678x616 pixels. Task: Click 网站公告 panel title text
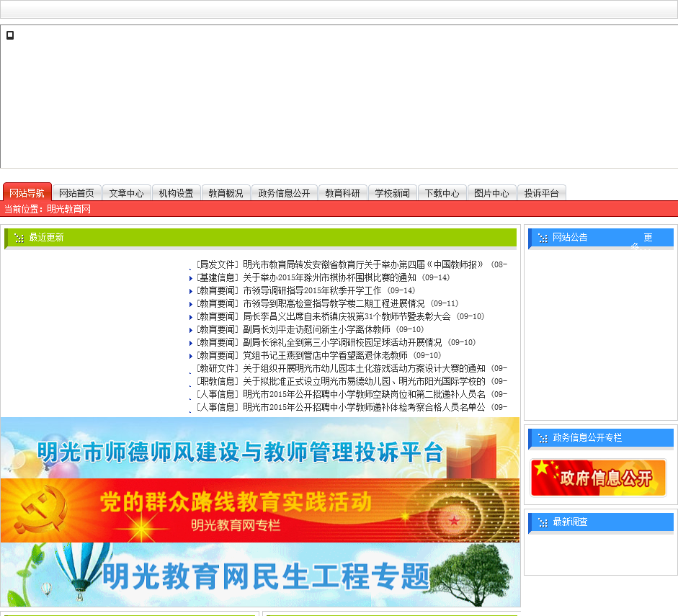(570, 237)
